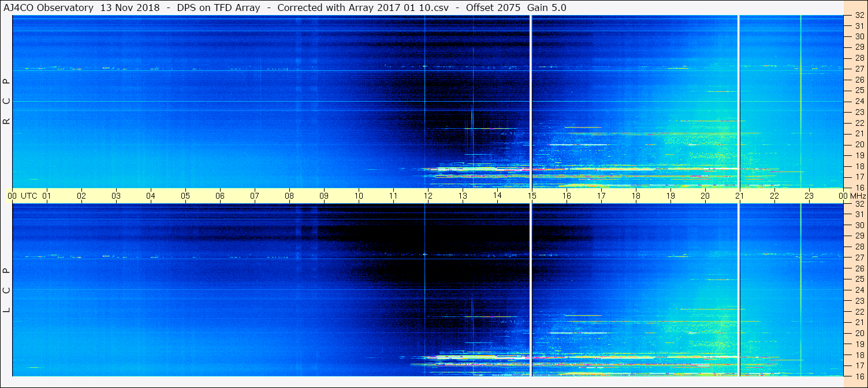Click the 32 MHz label on the RCP scale

[859, 16]
